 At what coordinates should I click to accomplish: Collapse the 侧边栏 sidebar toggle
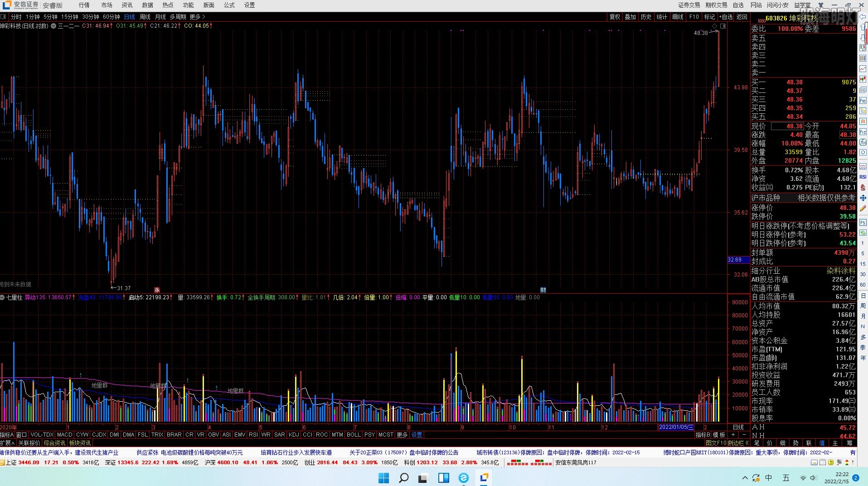click(738, 443)
